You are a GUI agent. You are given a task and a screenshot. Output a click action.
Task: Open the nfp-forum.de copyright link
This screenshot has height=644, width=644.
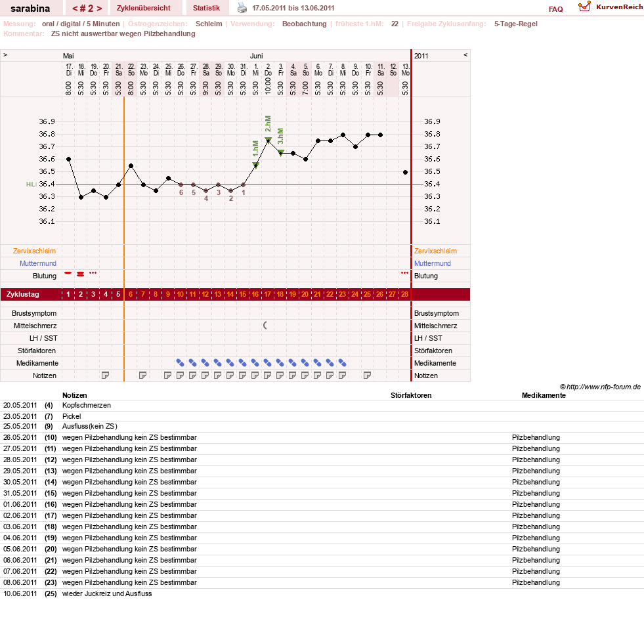coord(600,387)
